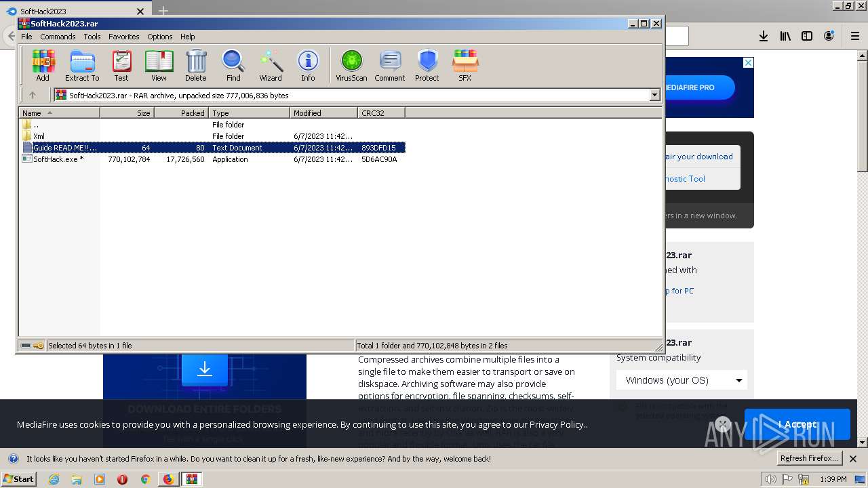Sort by the Name column header
Screen dimensions: 868x488
(60, 113)
